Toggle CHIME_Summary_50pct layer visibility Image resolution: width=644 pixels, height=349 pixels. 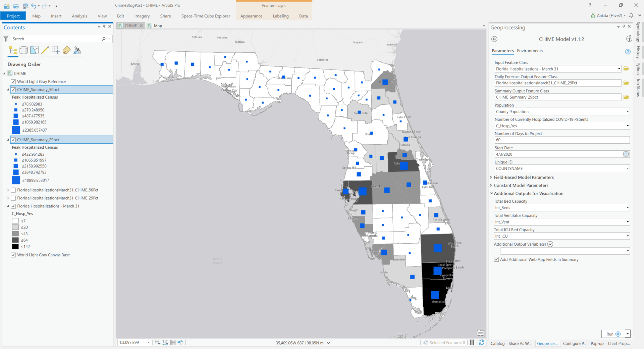13,90
